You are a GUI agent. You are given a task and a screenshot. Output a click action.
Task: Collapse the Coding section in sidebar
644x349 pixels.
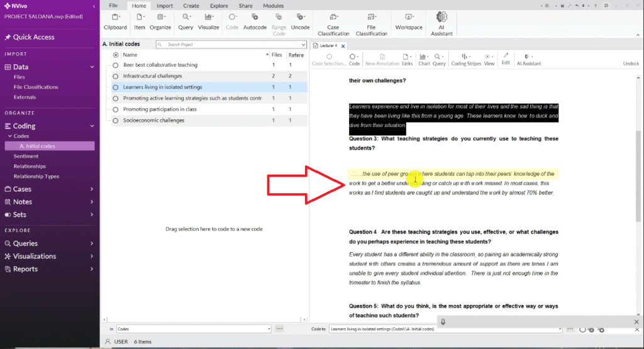point(92,126)
